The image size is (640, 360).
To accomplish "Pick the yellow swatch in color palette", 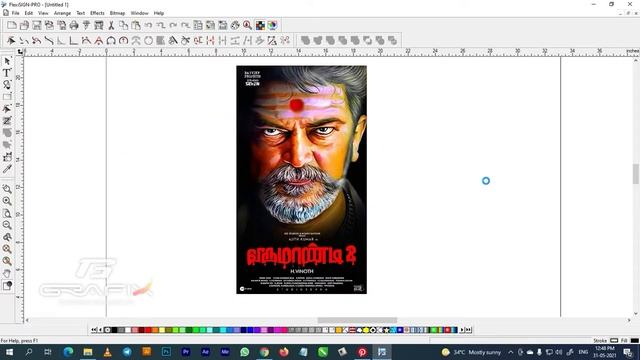I will [162, 330].
